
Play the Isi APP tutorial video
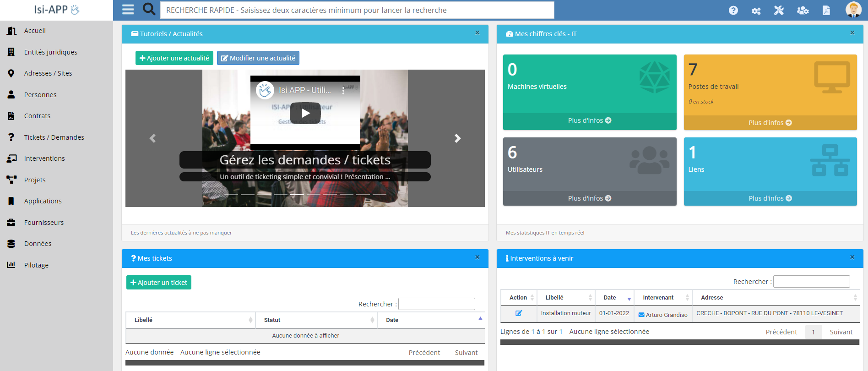tap(305, 113)
